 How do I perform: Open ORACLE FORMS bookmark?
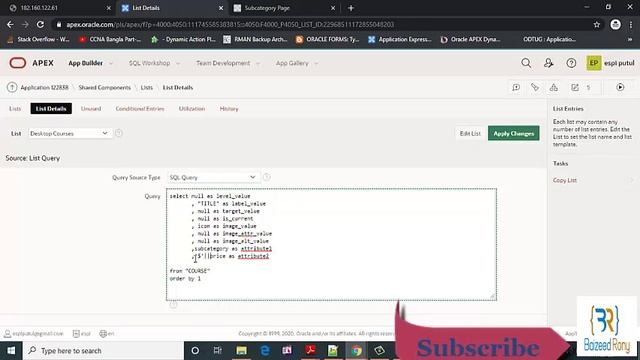coord(327,39)
